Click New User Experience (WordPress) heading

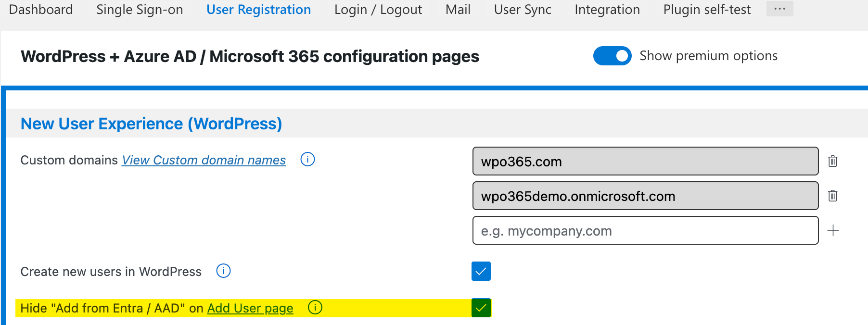[151, 124]
